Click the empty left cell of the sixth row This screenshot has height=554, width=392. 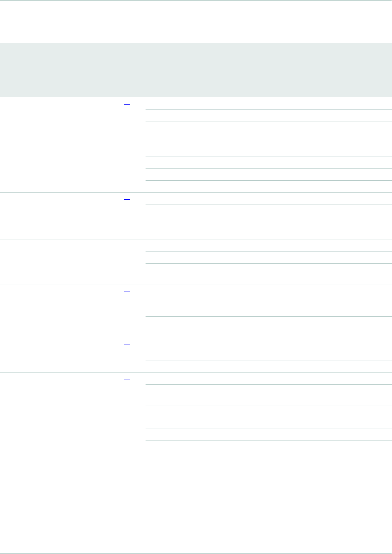[59, 355]
